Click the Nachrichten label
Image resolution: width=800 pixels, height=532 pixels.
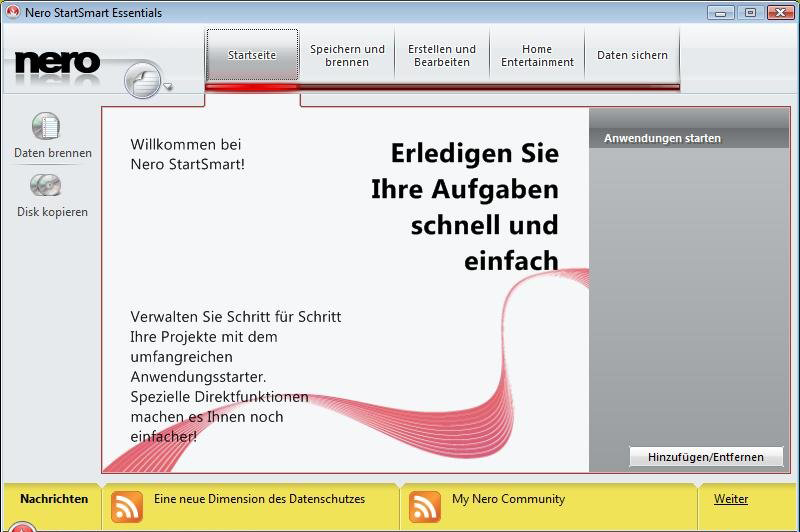pos(54,499)
